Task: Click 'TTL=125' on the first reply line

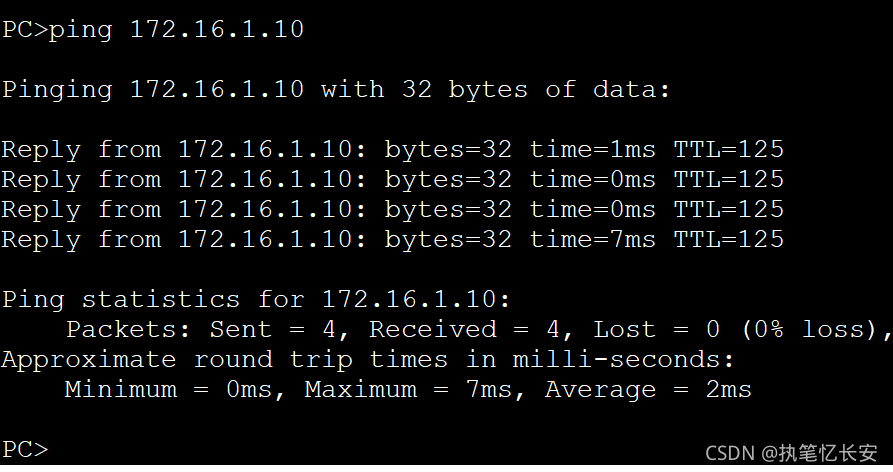Action: click(728, 150)
